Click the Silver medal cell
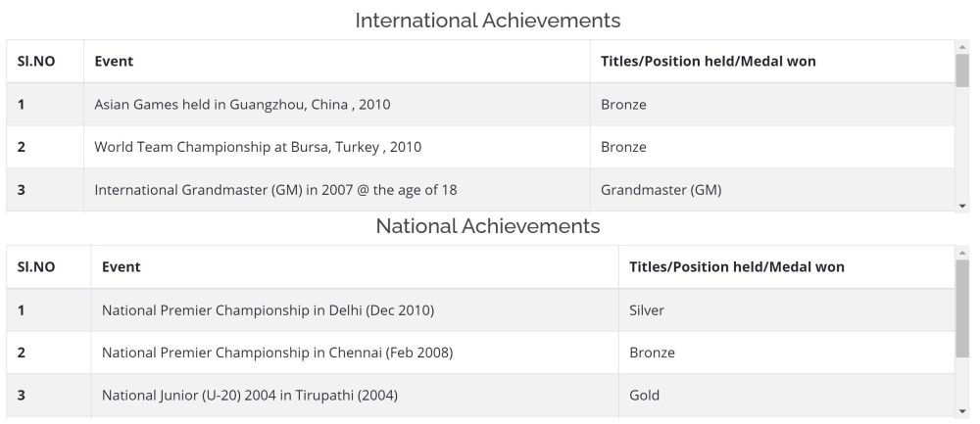Screen dimensions: 980x424 tap(647, 310)
